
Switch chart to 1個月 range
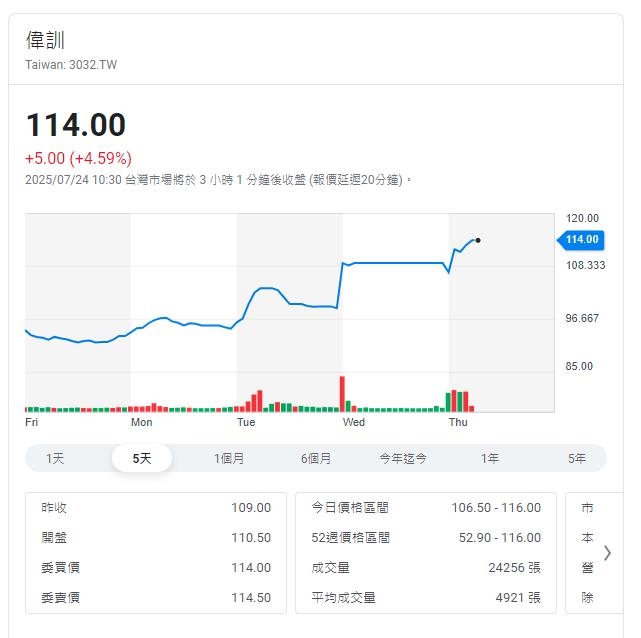[x=229, y=458]
